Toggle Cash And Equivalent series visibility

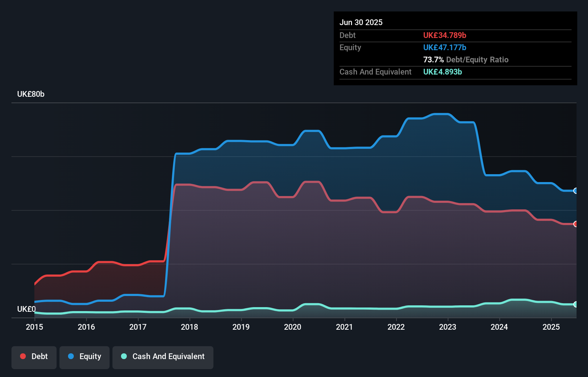[x=163, y=357]
